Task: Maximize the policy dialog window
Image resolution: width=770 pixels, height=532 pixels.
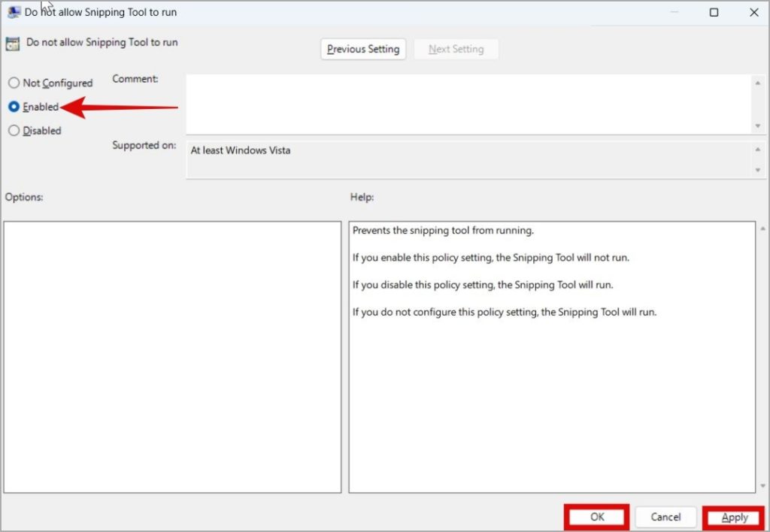Action: [714, 12]
